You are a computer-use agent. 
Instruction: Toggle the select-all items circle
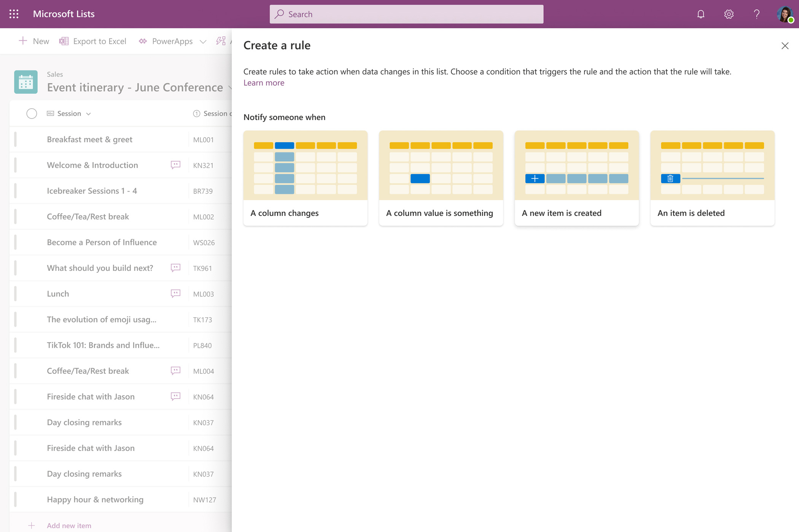32,113
